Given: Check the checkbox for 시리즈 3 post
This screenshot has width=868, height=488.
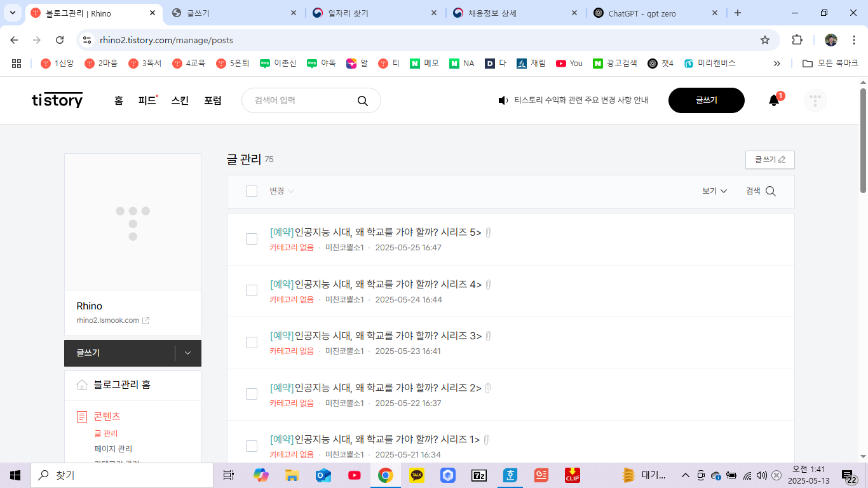Looking at the screenshot, I should pyautogui.click(x=252, y=342).
